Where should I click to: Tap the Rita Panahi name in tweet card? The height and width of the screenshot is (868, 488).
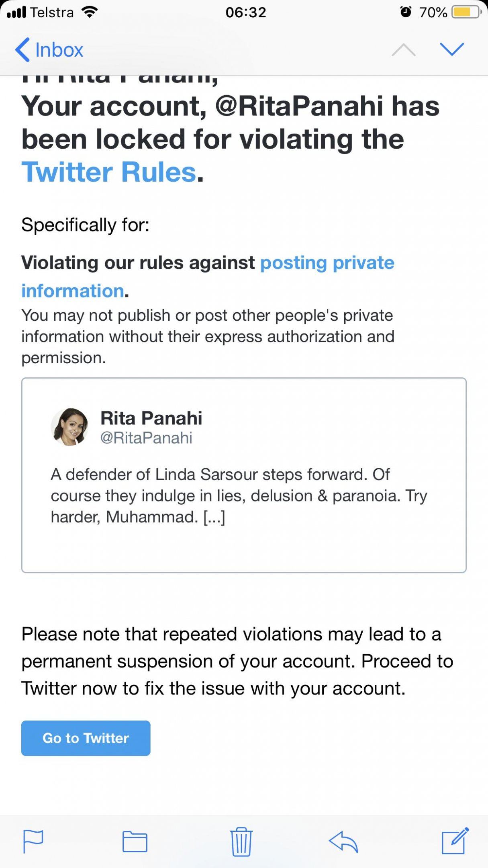coord(151,418)
